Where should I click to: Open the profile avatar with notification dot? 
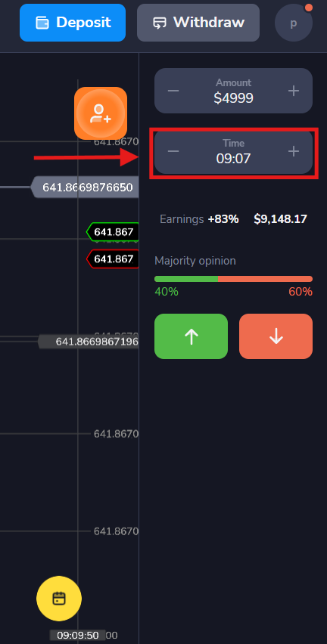click(x=293, y=23)
